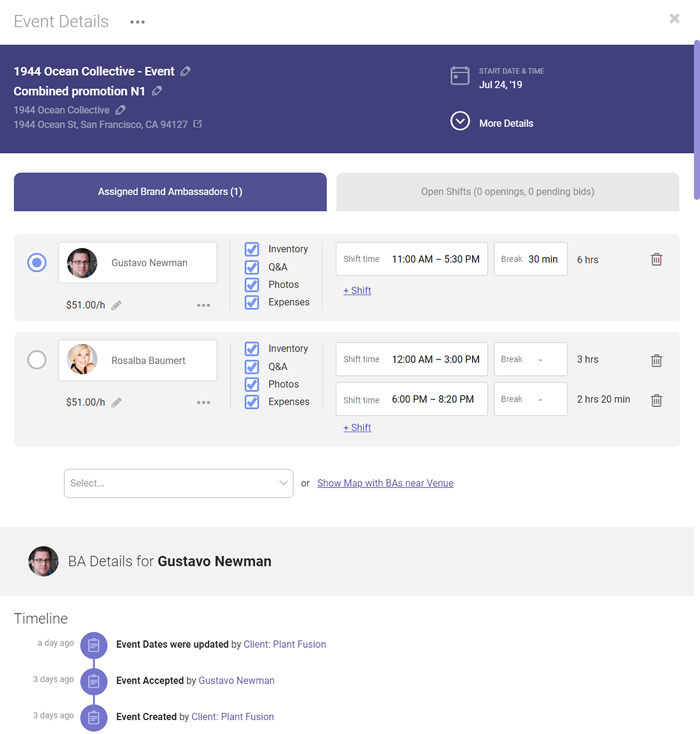The height and width of the screenshot is (734, 700).
Task: Edit the Combined promotion N1 title
Action: pyautogui.click(x=157, y=91)
